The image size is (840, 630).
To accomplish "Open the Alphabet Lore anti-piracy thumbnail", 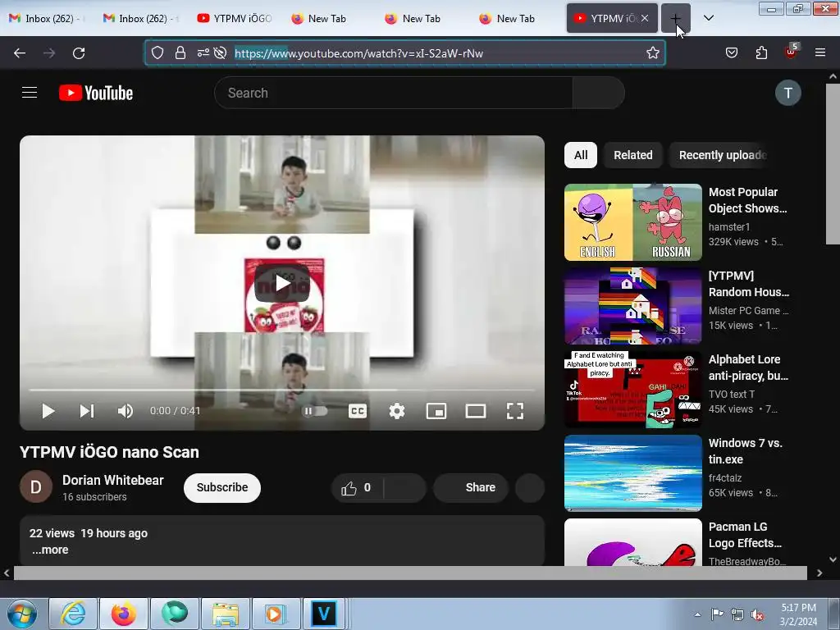I will [x=632, y=390].
